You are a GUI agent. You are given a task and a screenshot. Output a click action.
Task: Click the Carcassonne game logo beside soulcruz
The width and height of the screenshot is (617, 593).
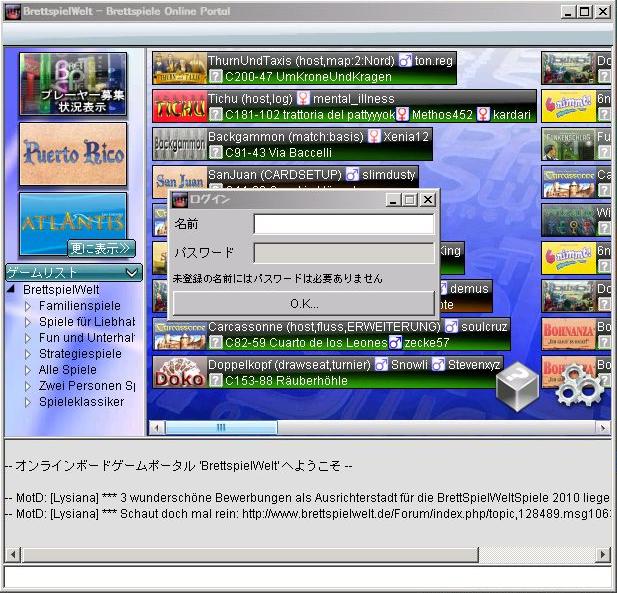click(x=180, y=334)
